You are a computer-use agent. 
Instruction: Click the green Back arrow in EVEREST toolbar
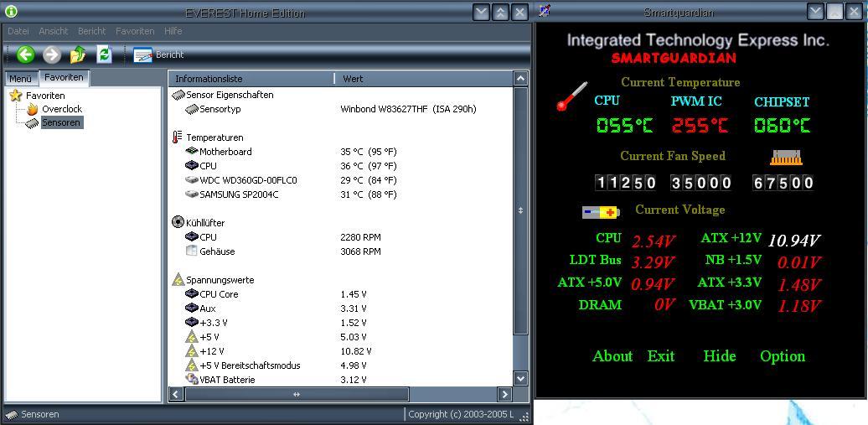click(25, 54)
